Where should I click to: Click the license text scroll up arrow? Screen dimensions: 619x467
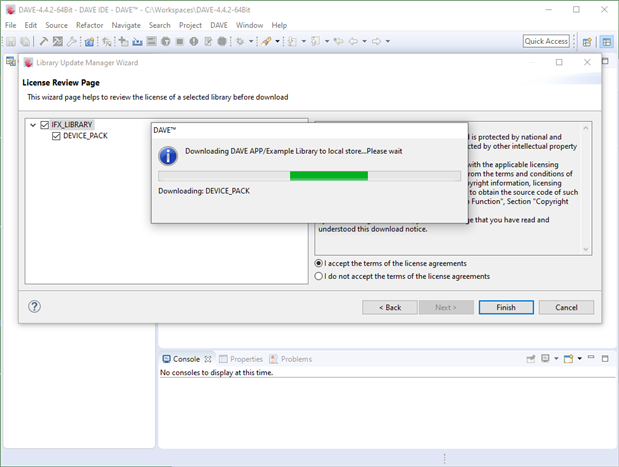click(x=586, y=128)
